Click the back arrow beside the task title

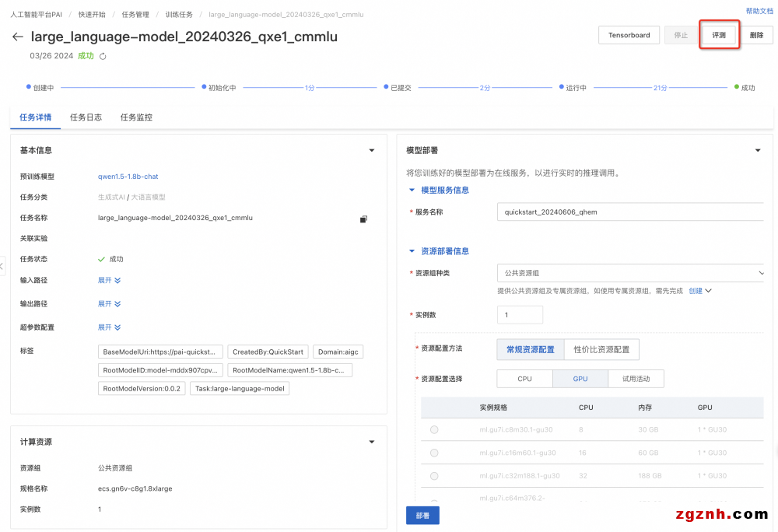pos(17,37)
